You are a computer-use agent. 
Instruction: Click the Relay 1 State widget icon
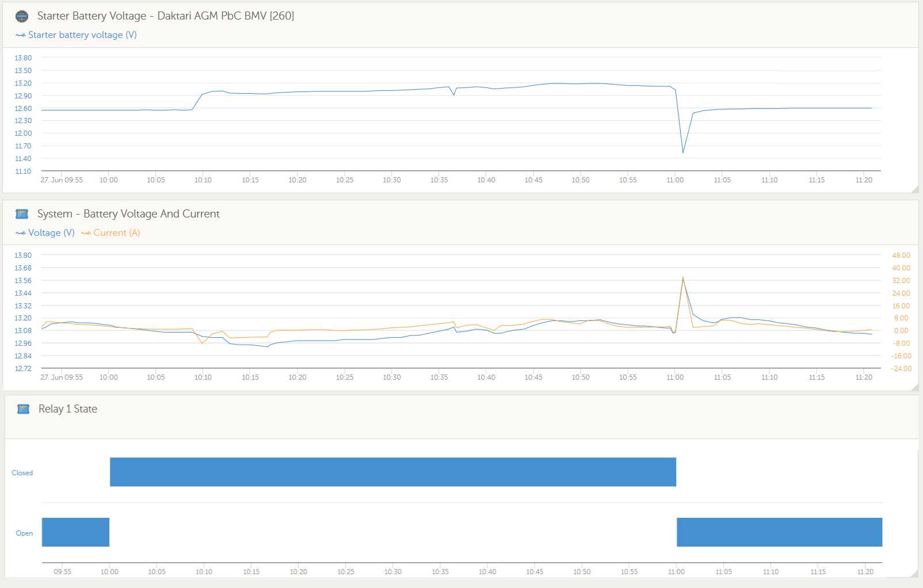tap(23, 409)
